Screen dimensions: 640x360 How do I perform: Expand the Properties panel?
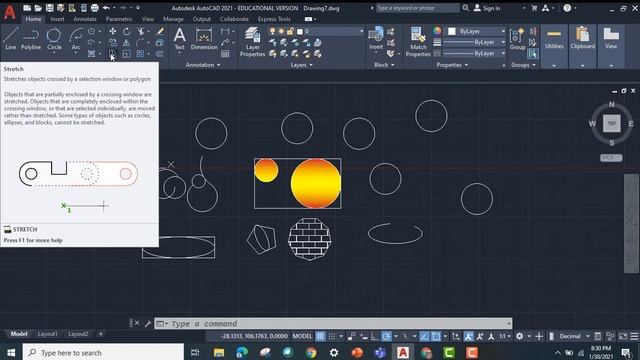[452, 65]
